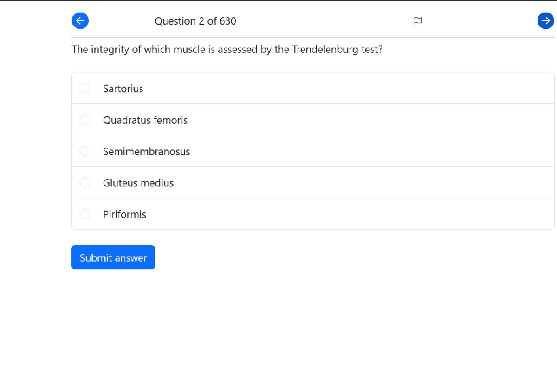The width and height of the screenshot is (557, 392).
Task: Pick the Gluteus medius radio button
Action: [85, 183]
